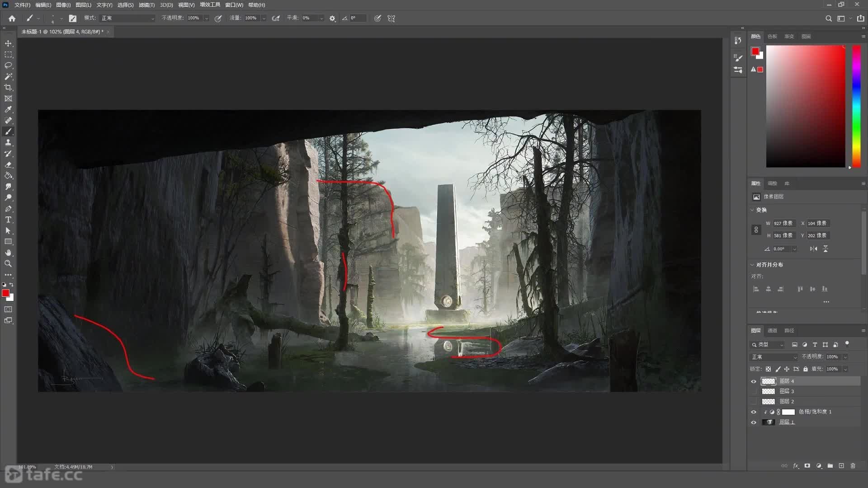The width and height of the screenshot is (868, 488).
Task: Select the Move tool
Action: (8, 43)
